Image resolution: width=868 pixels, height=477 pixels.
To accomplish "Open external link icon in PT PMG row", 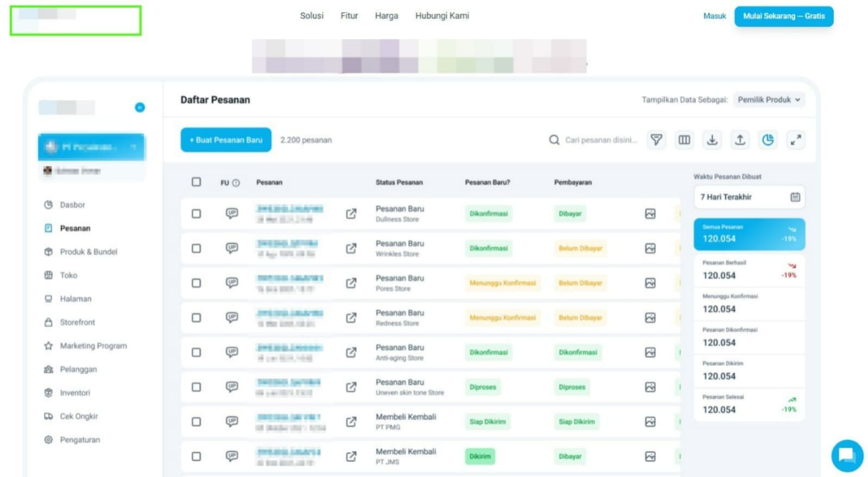I will pos(351,422).
